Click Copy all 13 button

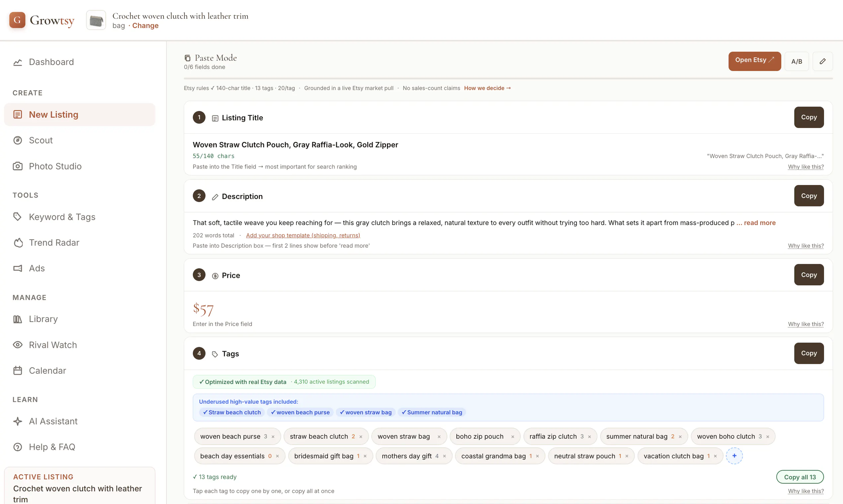[x=800, y=477]
